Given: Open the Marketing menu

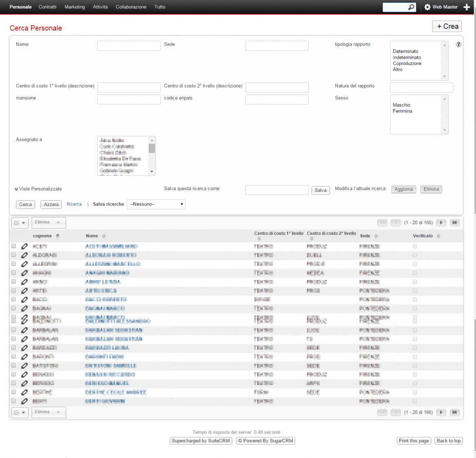Looking at the screenshot, I should [75, 7].
